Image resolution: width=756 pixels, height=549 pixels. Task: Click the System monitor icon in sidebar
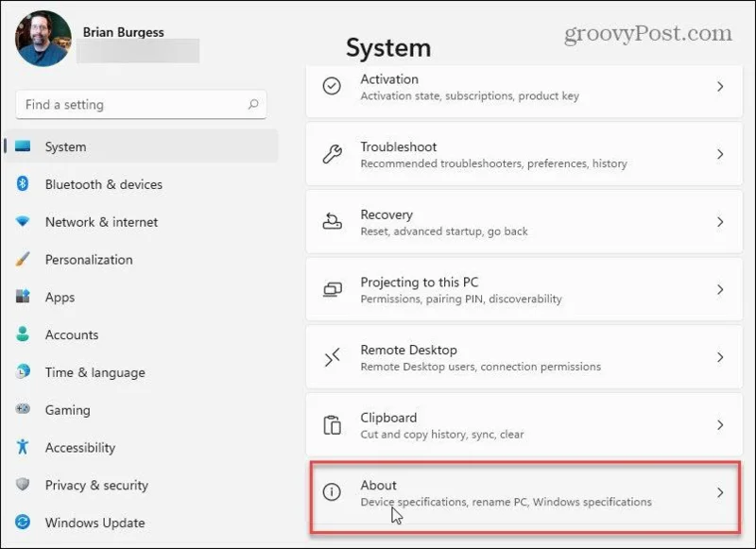click(23, 146)
